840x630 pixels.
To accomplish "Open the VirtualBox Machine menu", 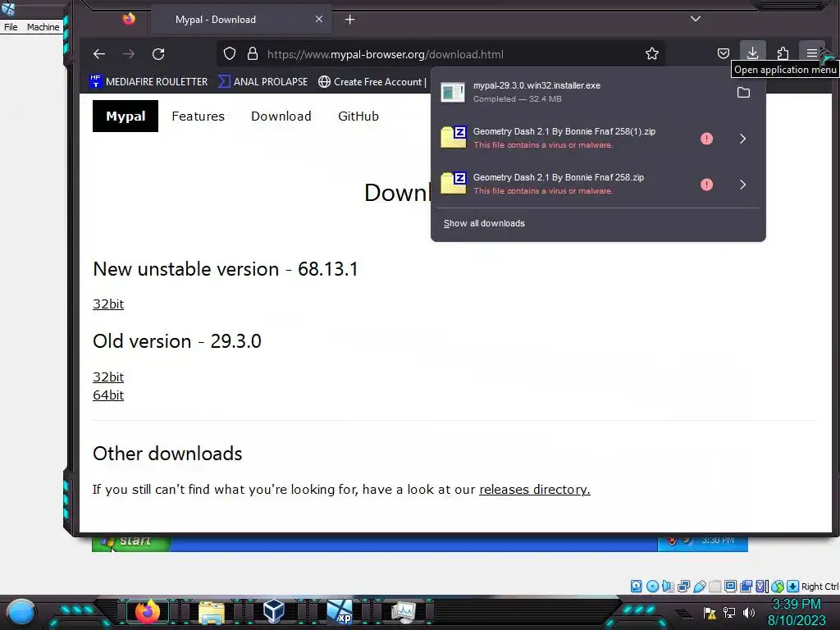I will pos(43,27).
